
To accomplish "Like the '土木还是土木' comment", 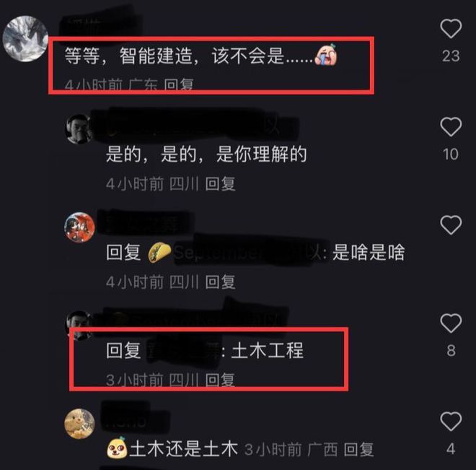I will pos(451,422).
